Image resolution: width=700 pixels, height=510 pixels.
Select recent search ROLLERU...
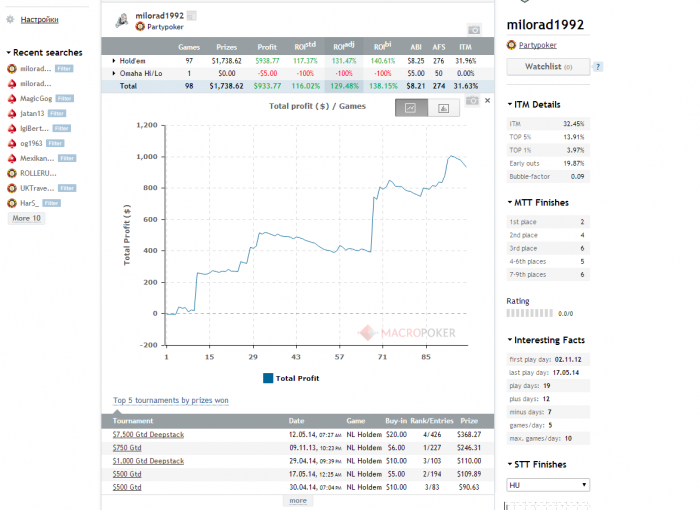pos(38,173)
